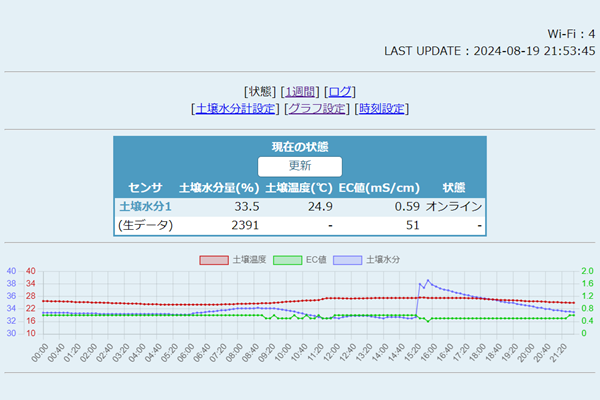Image resolution: width=600 pixels, height=400 pixels.
Task: Toggle 土壌温度 series via legend label
Action: (246, 260)
